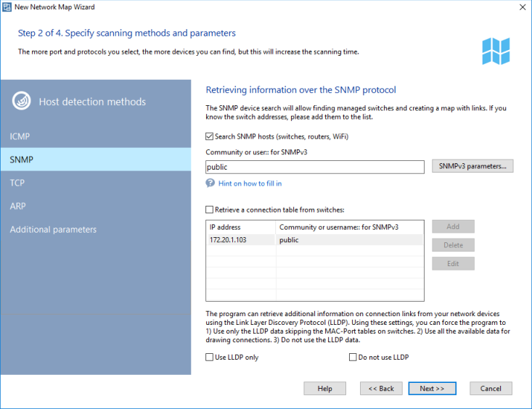
Task: Click the community string input field
Action: click(314, 167)
